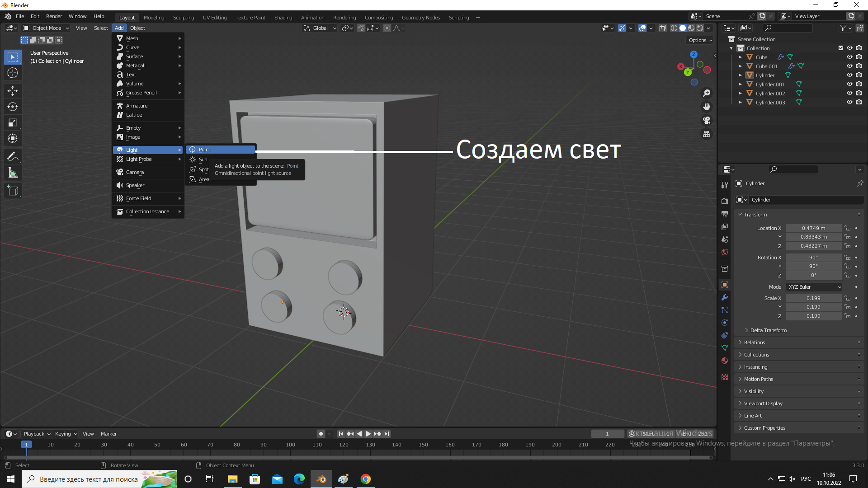Open the Keying popover
Screen dimensions: 868x488
[x=66, y=434]
